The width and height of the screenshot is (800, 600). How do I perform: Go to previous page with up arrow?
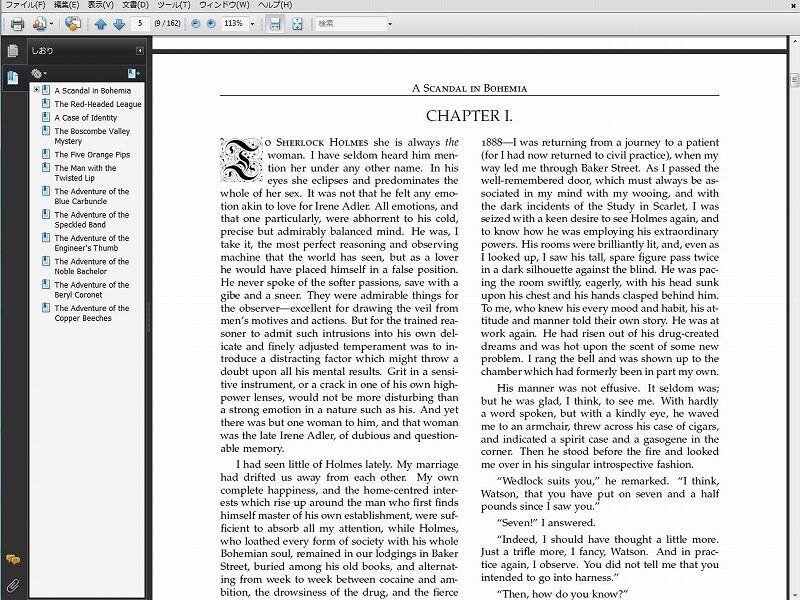click(101, 23)
